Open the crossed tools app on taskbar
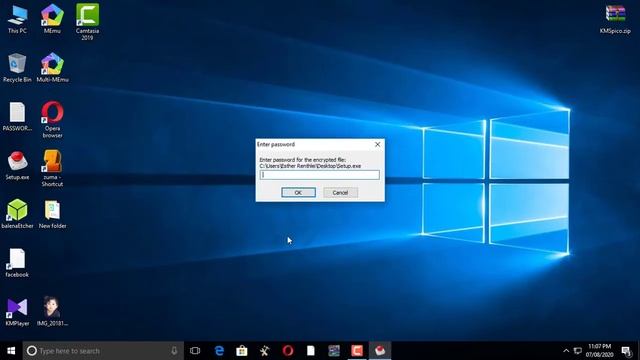Screen dimensions: 640x360 [265, 351]
